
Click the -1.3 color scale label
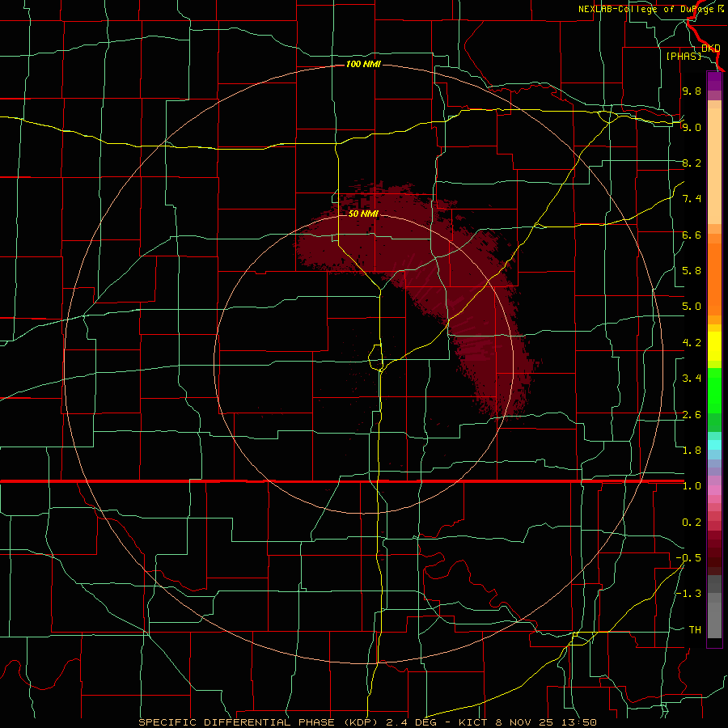point(688,594)
